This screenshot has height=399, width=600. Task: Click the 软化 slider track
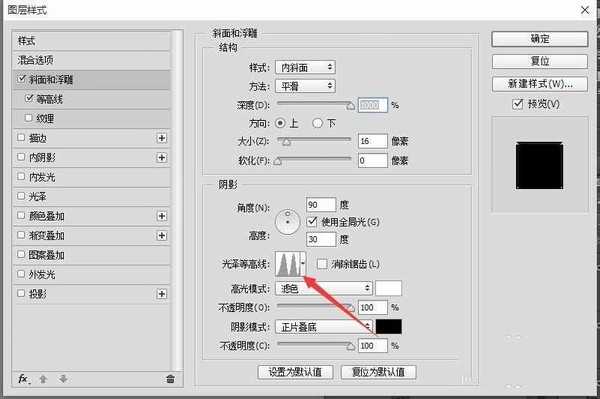tap(314, 158)
